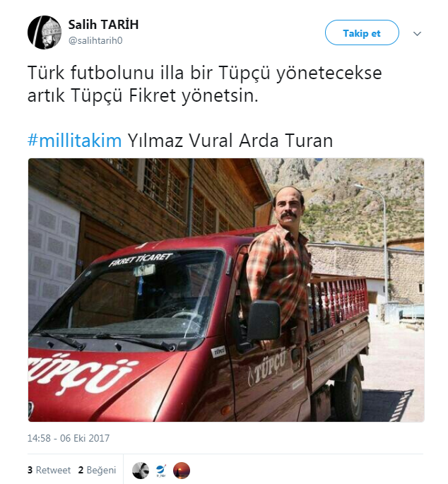Open the #millitakim hashtag
448x484 pixels.
[74, 140]
